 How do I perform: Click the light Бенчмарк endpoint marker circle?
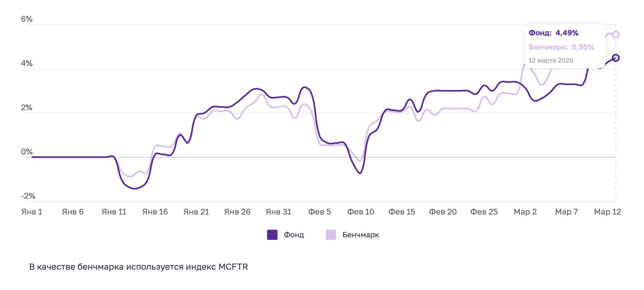(x=615, y=35)
